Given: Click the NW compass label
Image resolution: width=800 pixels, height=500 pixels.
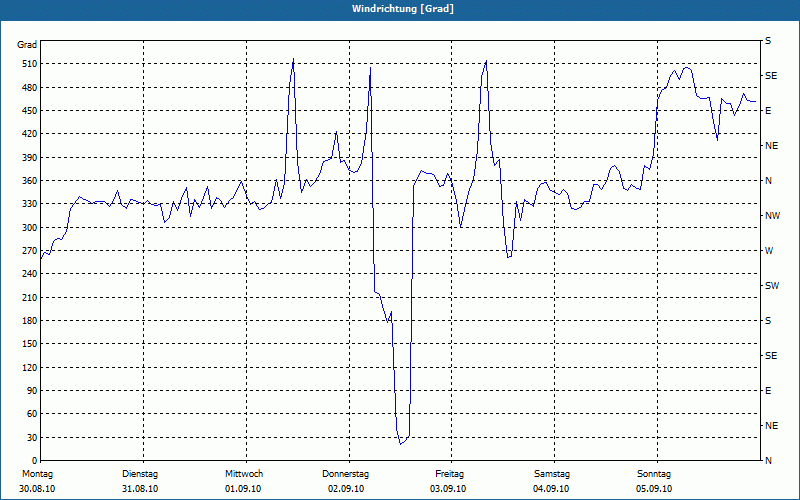Looking at the screenshot, I should 772,216.
